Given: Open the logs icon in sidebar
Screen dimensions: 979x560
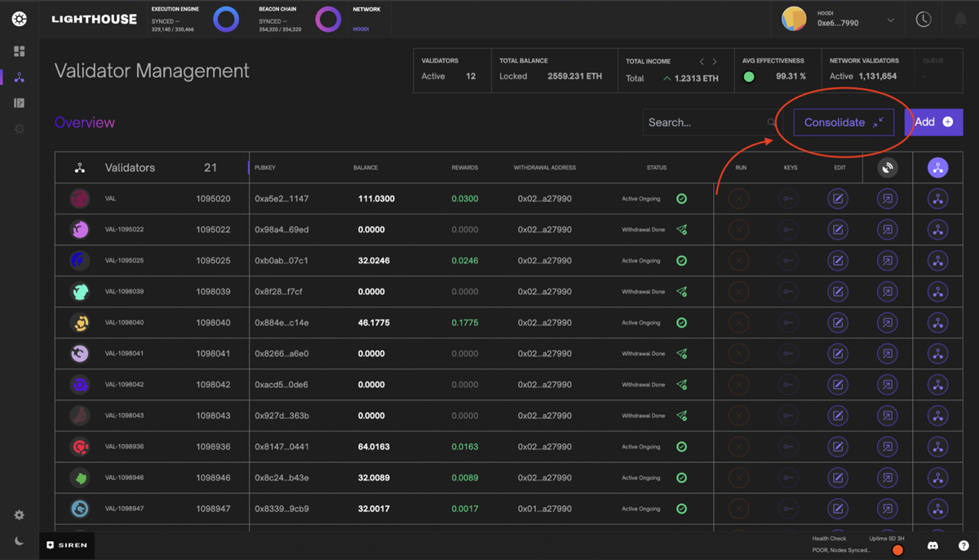Looking at the screenshot, I should pos(20,103).
